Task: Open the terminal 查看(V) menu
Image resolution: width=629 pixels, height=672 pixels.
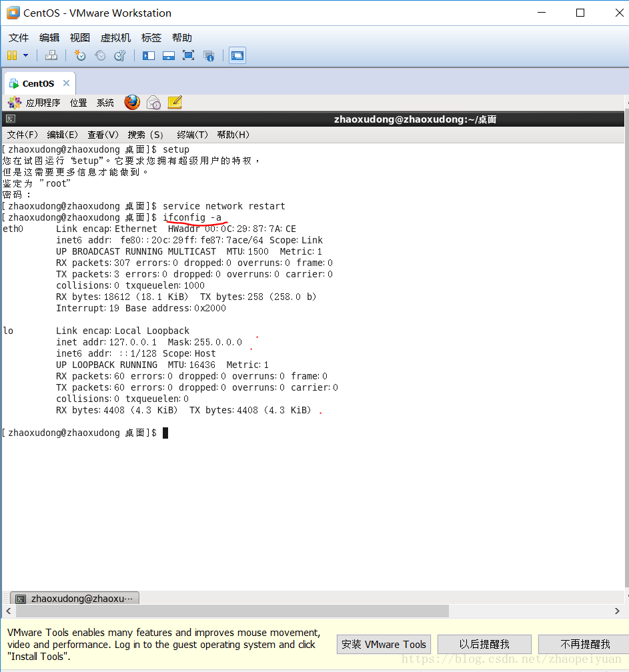Action: coord(103,135)
